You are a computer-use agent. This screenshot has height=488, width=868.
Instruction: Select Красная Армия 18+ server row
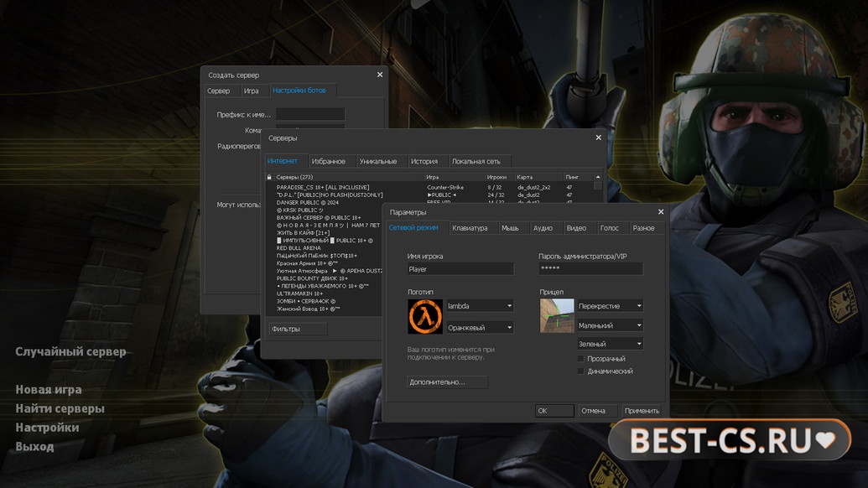click(325, 263)
